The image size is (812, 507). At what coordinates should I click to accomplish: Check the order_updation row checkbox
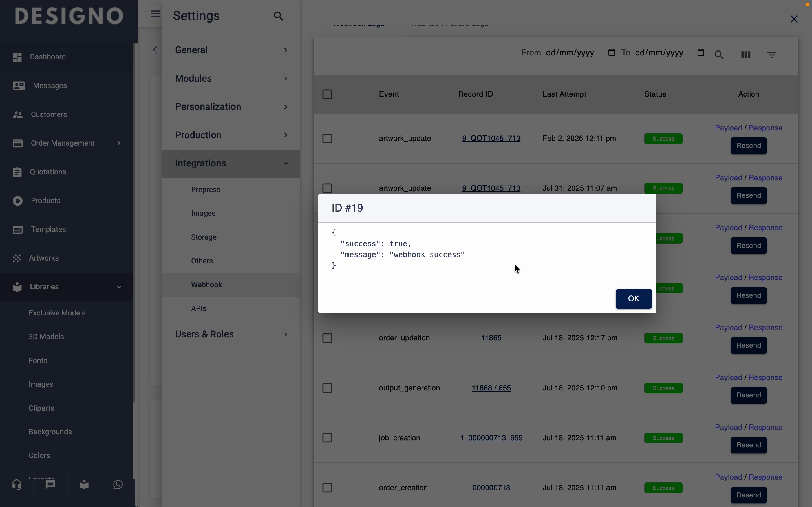point(327,338)
